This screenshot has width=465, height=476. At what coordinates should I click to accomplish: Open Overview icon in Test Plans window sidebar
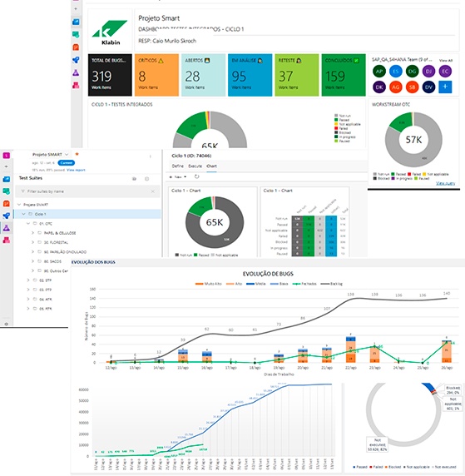click(x=7, y=179)
